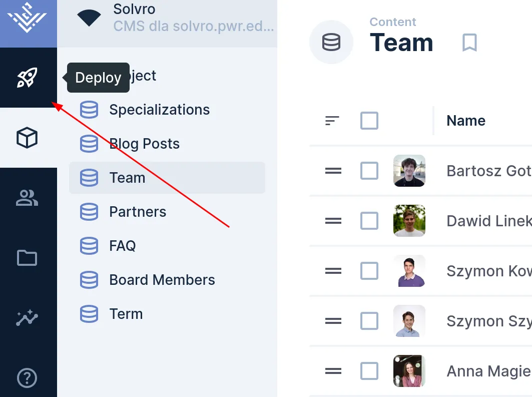The height and width of the screenshot is (397, 532).
Task: Tick the checkbox for Anna Magie row
Action: point(369,371)
